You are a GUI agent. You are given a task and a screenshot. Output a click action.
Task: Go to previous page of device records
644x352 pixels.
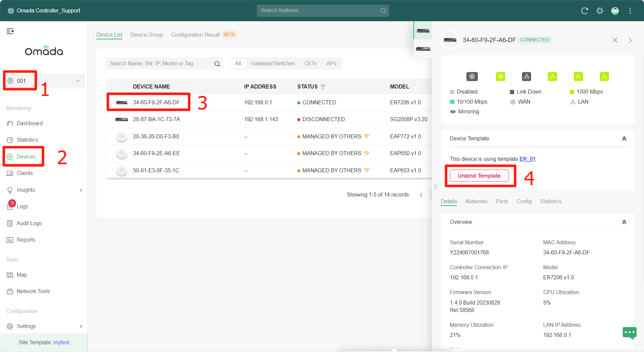pyautogui.click(x=421, y=195)
